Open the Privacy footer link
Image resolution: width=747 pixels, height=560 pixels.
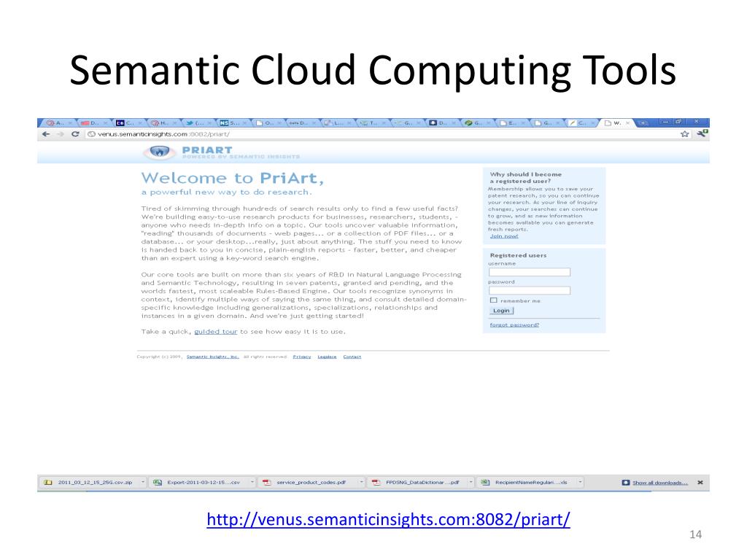click(x=301, y=357)
